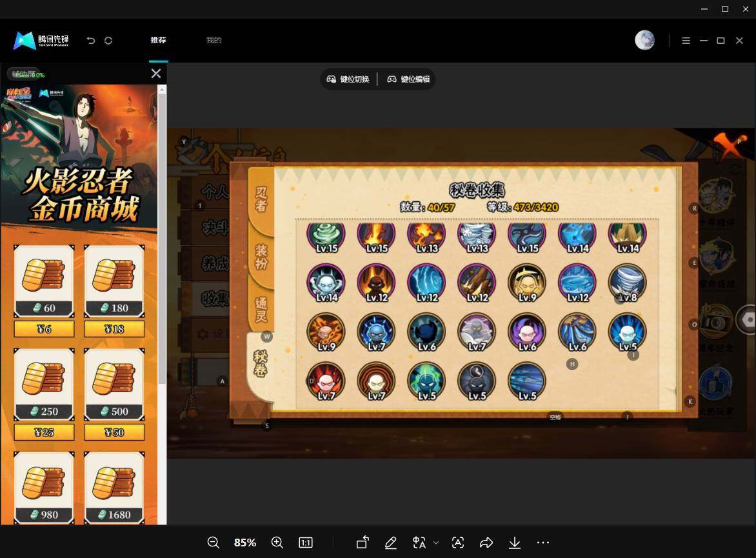Viewport: 756px width, 558px height.
Task: Select the 忍者 side tab
Action: coord(261,199)
